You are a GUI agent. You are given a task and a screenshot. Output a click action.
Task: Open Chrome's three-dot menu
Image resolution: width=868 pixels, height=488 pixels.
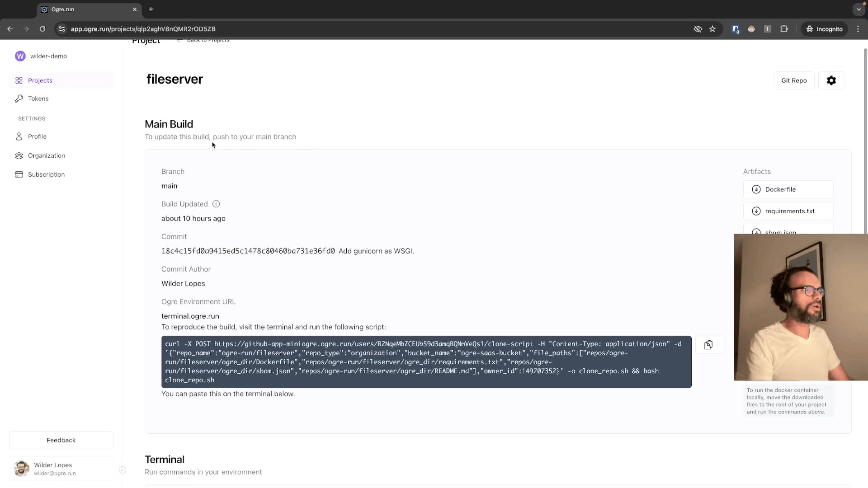[x=858, y=29]
